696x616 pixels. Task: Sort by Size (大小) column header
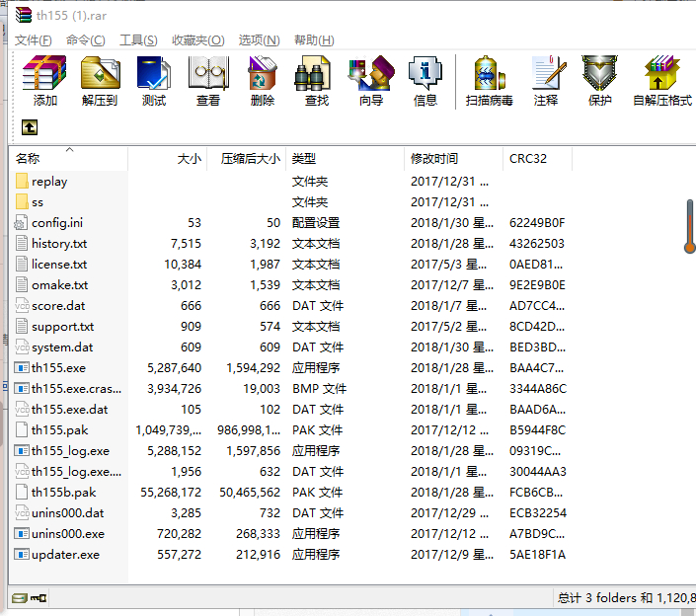(168, 158)
